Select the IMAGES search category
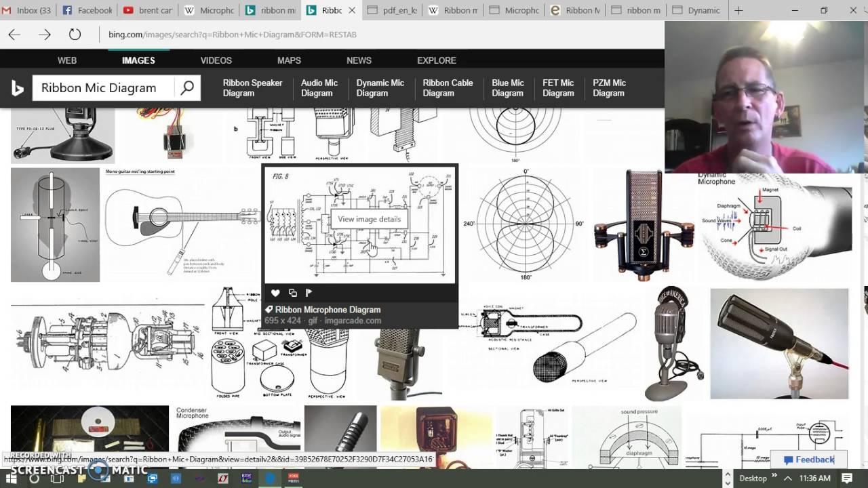Screen dimensions: 868x488 pyautogui.click(x=138, y=60)
